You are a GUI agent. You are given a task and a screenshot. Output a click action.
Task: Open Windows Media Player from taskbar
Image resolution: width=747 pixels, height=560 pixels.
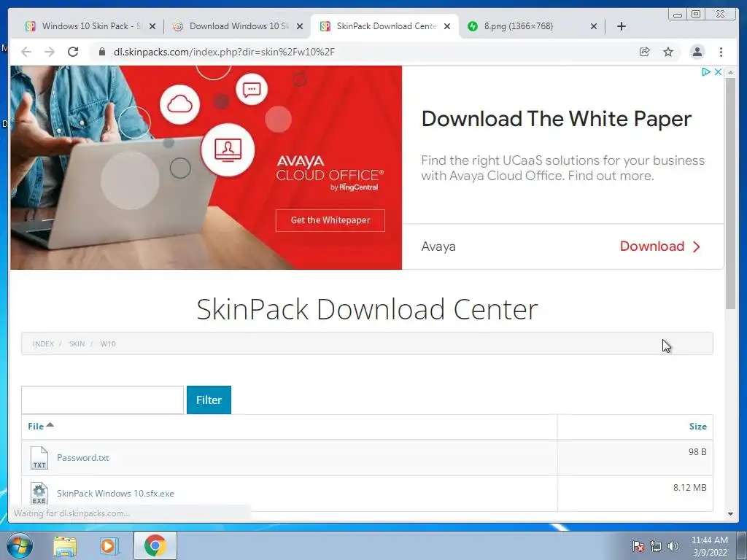pos(109,545)
